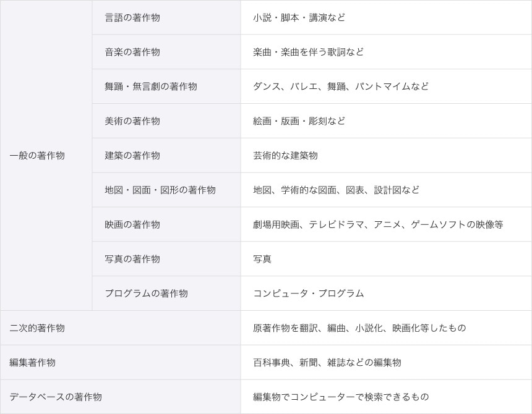Select the 地図・図面・図形の著作物 cell

pyautogui.click(x=160, y=190)
